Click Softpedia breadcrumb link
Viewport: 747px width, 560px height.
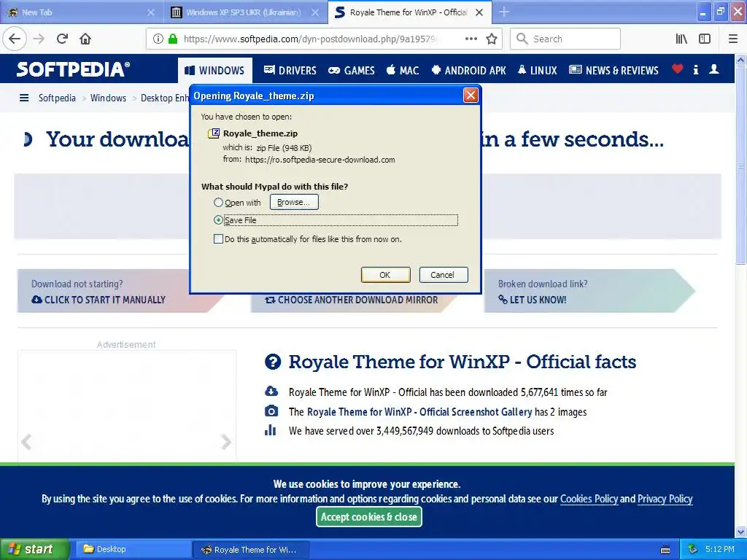(57, 98)
